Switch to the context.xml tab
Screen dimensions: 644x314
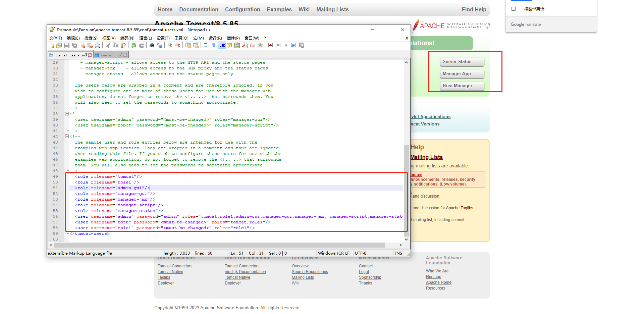pos(112,55)
